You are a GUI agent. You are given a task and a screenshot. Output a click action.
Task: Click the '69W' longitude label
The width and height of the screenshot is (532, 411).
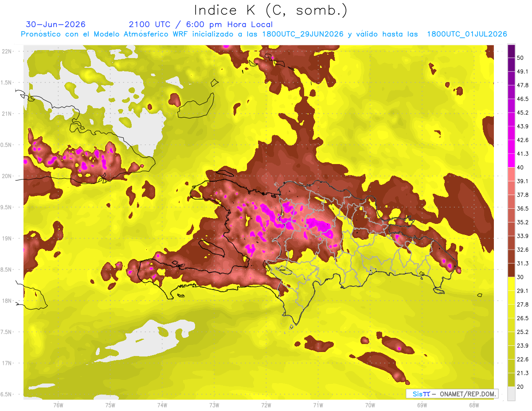tap(422, 405)
